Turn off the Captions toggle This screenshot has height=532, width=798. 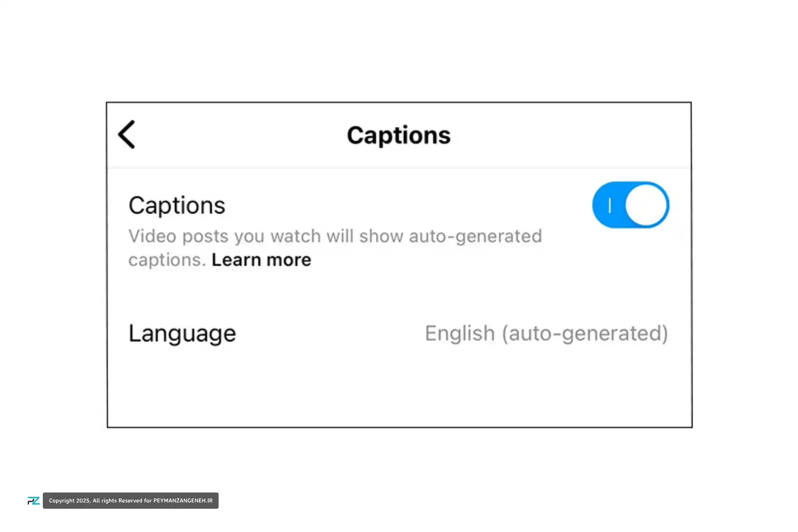coord(631,205)
